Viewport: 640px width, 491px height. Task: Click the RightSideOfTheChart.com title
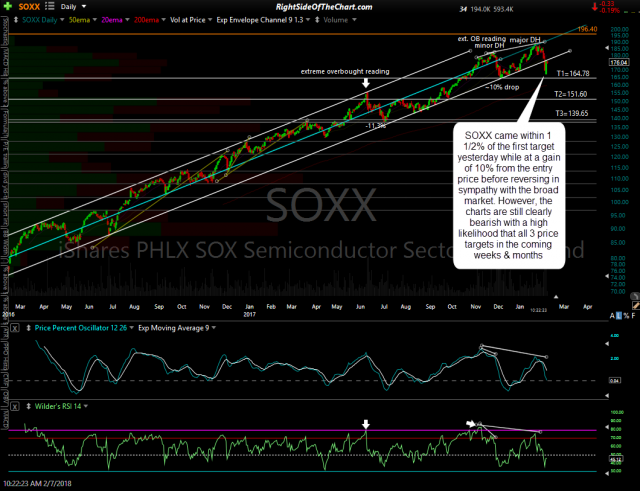coord(324,7)
